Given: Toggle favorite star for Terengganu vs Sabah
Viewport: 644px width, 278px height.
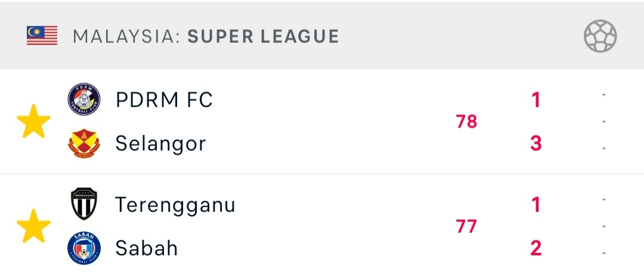Looking at the screenshot, I should [x=33, y=226].
